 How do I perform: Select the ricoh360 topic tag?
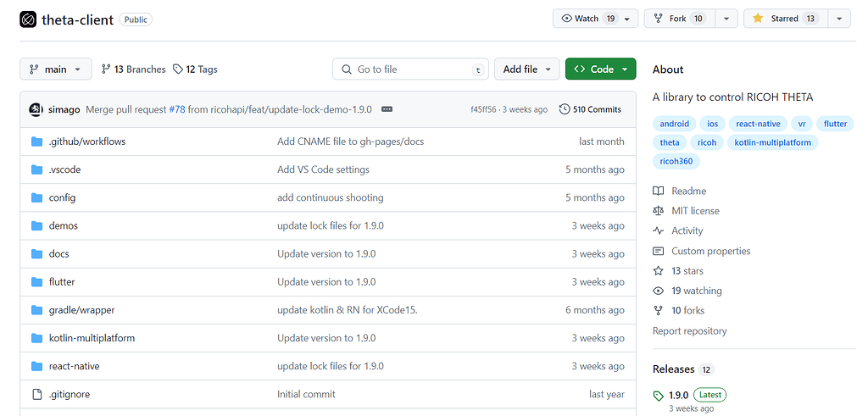676,161
